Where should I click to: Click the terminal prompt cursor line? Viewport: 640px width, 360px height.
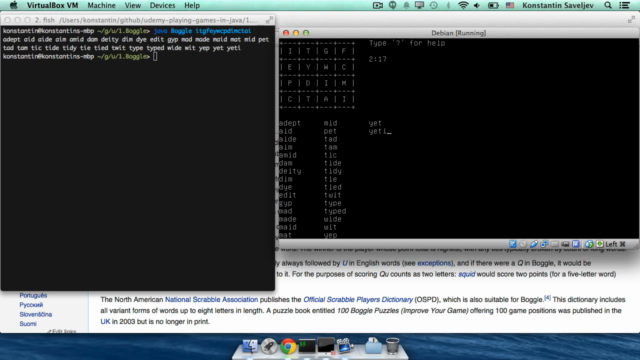coord(80,56)
